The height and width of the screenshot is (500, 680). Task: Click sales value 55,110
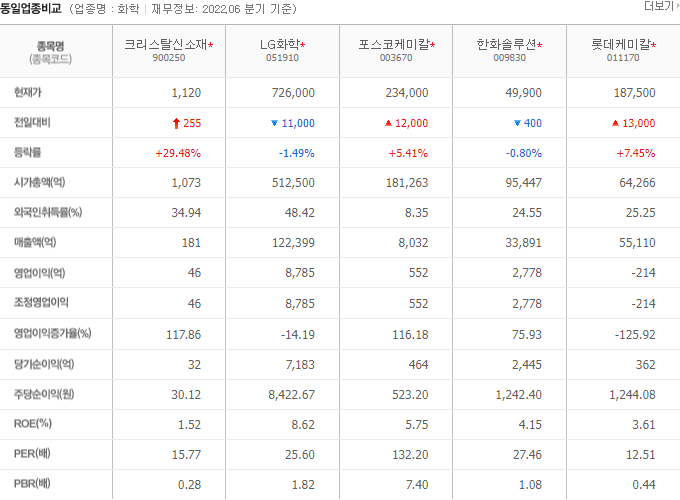click(x=637, y=243)
